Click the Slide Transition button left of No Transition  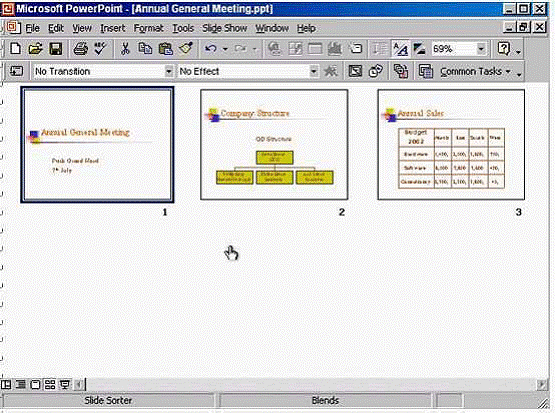click(16, 71)
